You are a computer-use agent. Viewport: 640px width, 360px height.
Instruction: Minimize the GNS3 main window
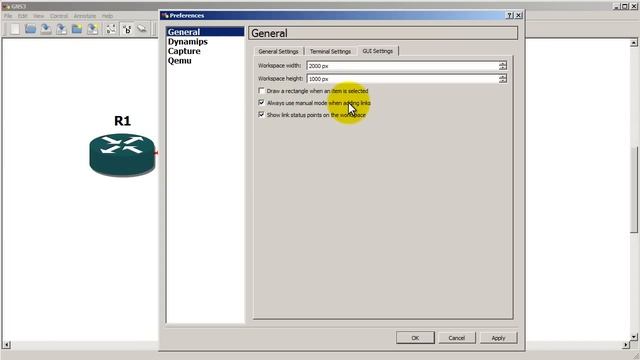click(617, 7)
